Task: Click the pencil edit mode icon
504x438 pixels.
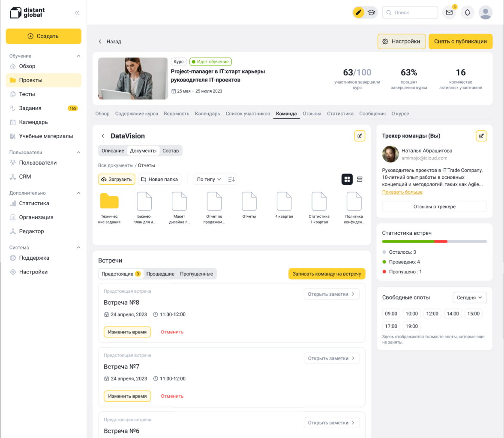Action: pyautogui.click(x=358, y=12)
